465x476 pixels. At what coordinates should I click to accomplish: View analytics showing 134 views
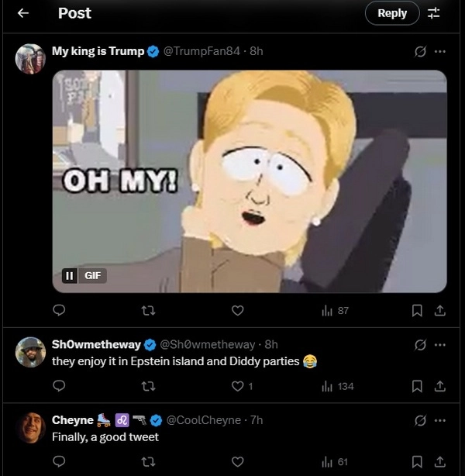pyautogui.click(x=336, y=386)
